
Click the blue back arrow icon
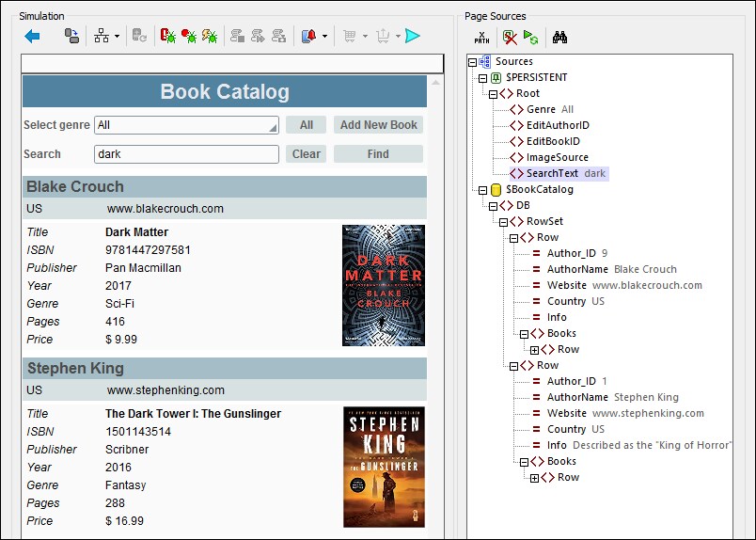(x=32, y=37)
